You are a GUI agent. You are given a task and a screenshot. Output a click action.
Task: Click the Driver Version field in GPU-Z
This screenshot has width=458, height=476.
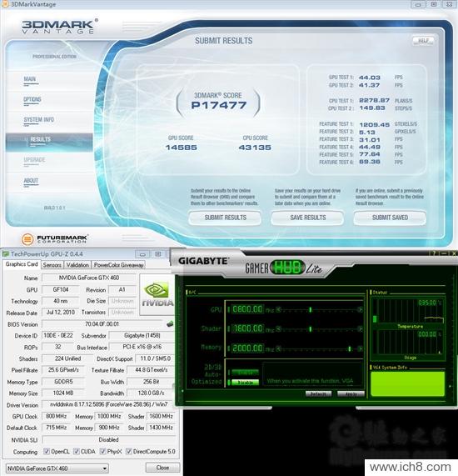point(108,404)
